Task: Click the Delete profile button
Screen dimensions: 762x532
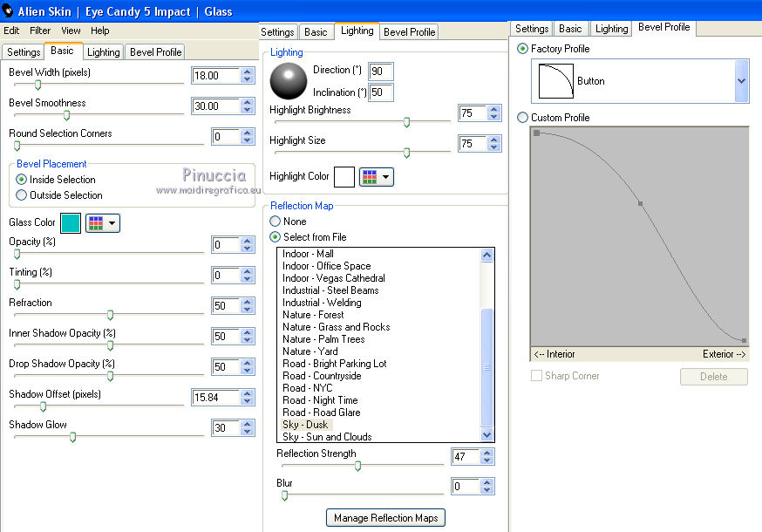Action: (714, 377)
